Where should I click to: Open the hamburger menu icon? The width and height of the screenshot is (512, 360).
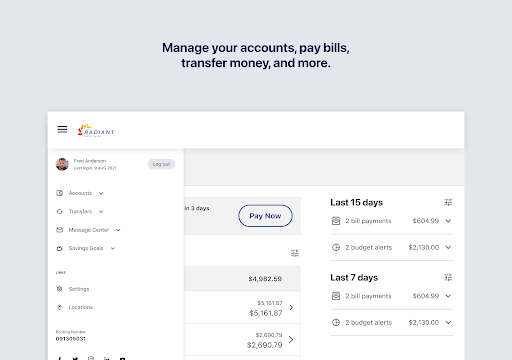(x=62, y=129)
